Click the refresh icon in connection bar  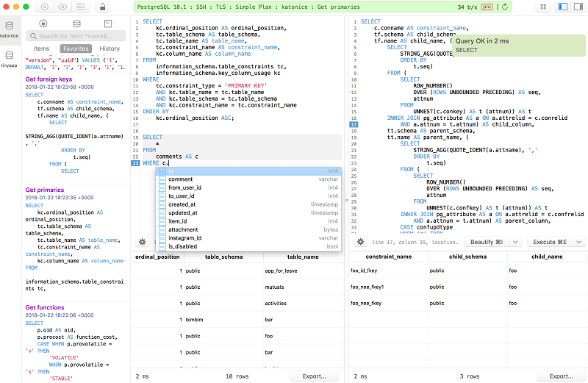[504, 7]
